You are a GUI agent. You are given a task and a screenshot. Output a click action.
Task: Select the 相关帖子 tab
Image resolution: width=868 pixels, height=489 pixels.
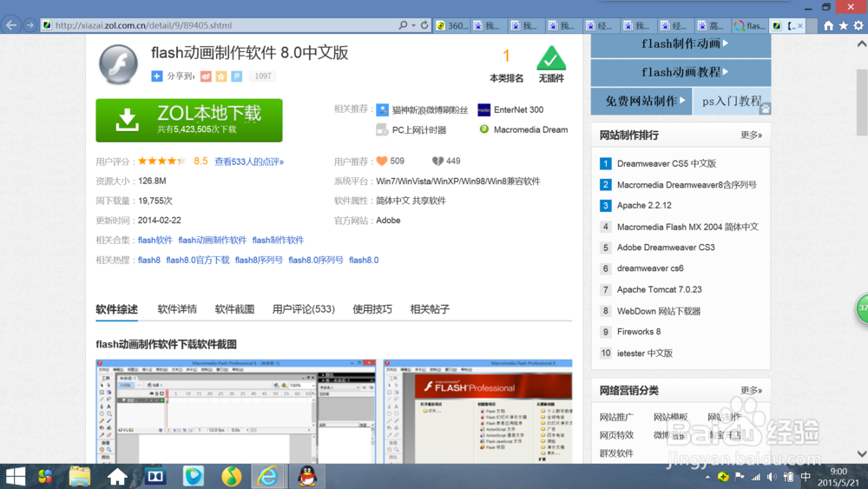tap(431, 309)
